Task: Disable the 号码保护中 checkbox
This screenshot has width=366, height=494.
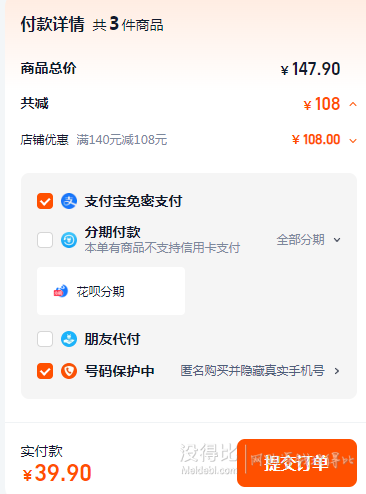Action: [45, 371]
